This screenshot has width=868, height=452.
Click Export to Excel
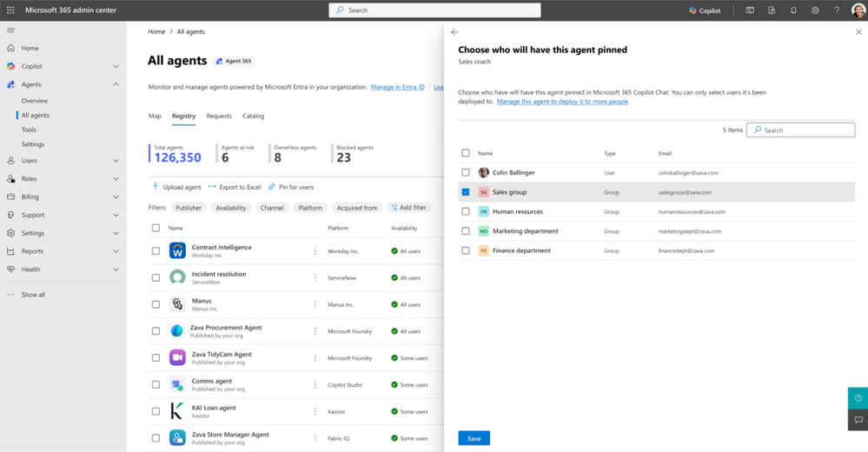click(x=235, y=187)
